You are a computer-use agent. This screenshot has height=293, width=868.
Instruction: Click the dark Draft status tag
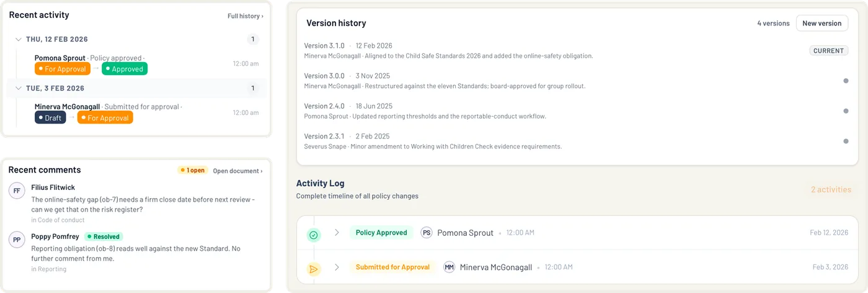click(50, 117)
